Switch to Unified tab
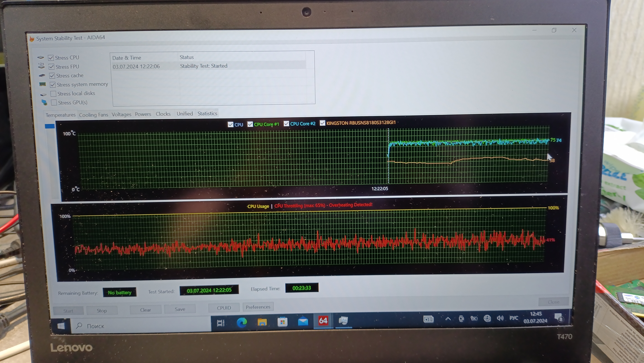 (185, 114)
